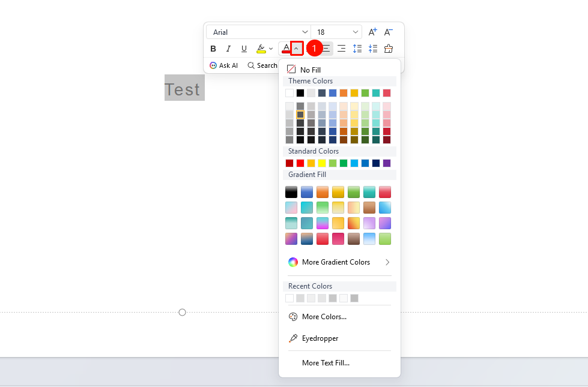This screenshot has height=387, width=588.
Task: Select the orange-outlined dark gray theme swatch
Action: (300, 115)
